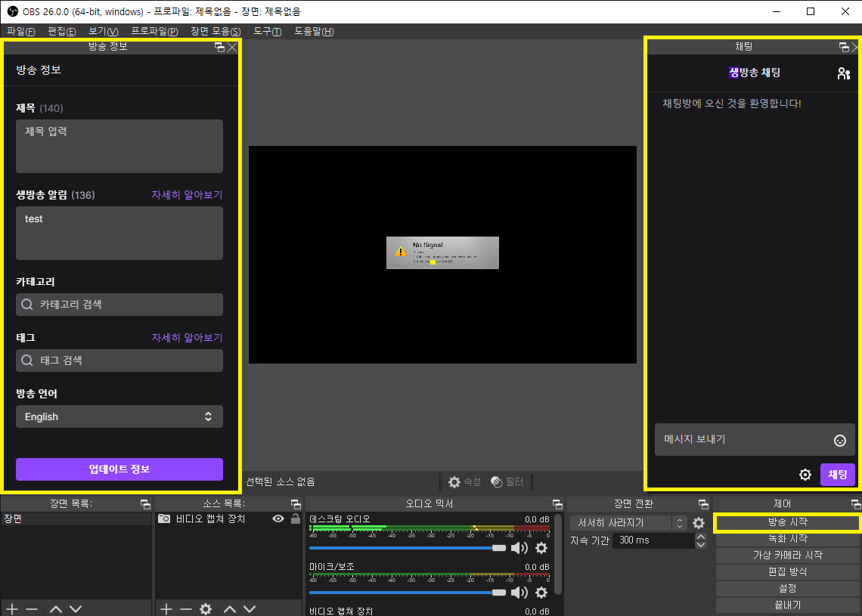This screenshot has height=616, width=862.
Task: Open the 도움말 menu
Action: pyautogui.click(x=314, y=31)
